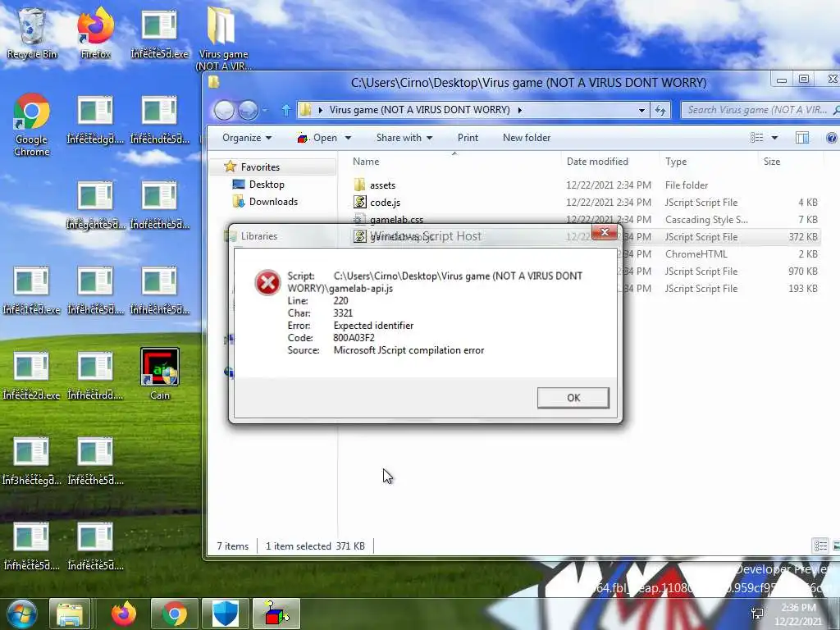Viewport: 840px width, 630px height.
Task: Switch to details view from status bar
Action: coord(820,546)
